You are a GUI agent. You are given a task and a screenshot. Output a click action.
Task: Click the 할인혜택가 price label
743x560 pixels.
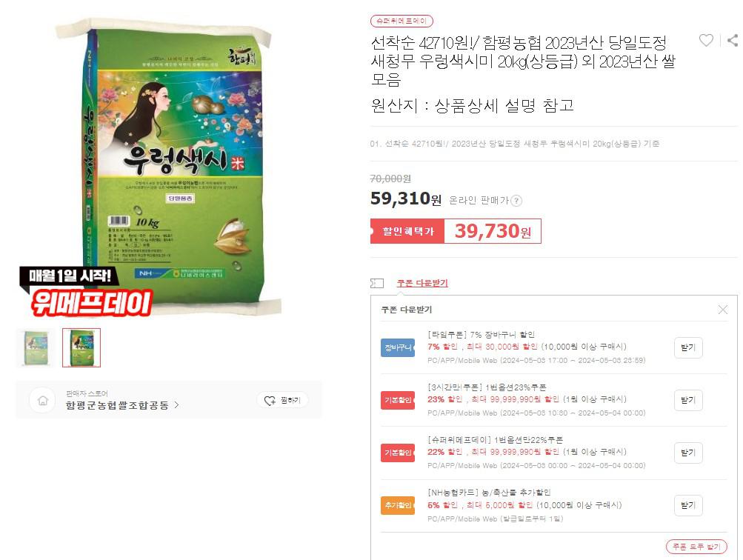(x=407, y=231)
